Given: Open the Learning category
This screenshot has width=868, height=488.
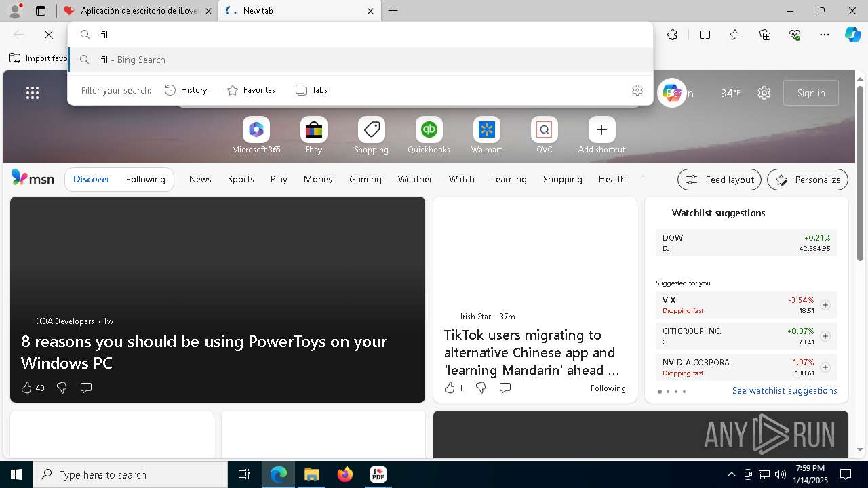Looking at the screenshot, I should tap(509, 180).
